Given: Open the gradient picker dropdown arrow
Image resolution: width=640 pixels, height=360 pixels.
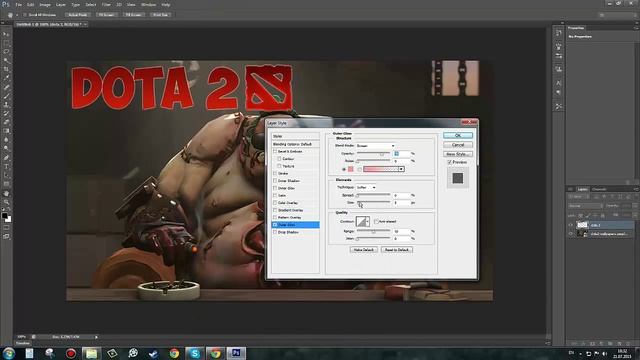Looking at the screenshot, I should point(401,169).
